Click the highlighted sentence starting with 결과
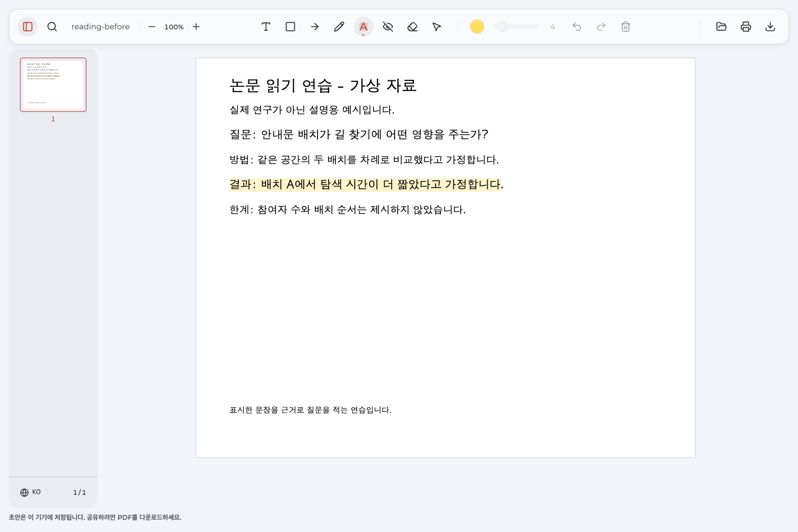Image resolution: width=798 pixels, height=532 pixels. click(366, 185)
